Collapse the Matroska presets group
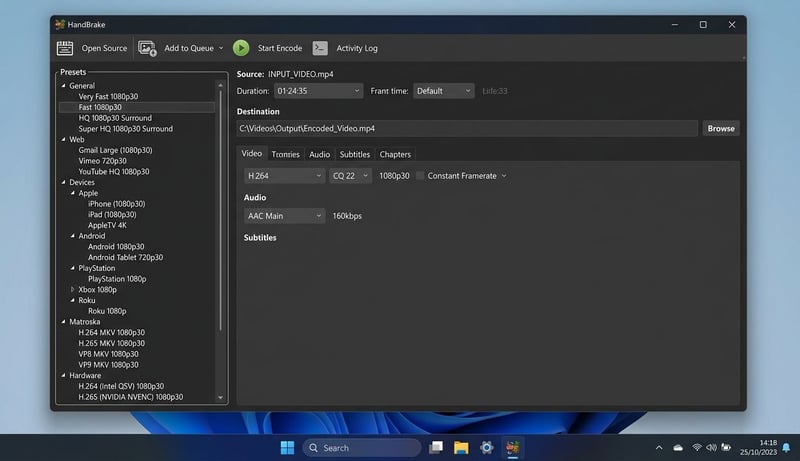The image size is (800, 461). 64,321
